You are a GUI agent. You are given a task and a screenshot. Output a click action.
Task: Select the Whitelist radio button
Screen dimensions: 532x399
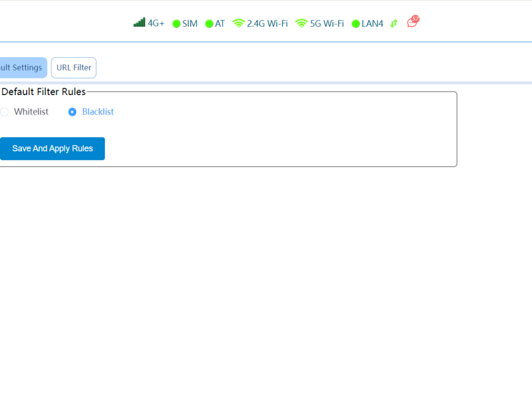pos(4,112)
